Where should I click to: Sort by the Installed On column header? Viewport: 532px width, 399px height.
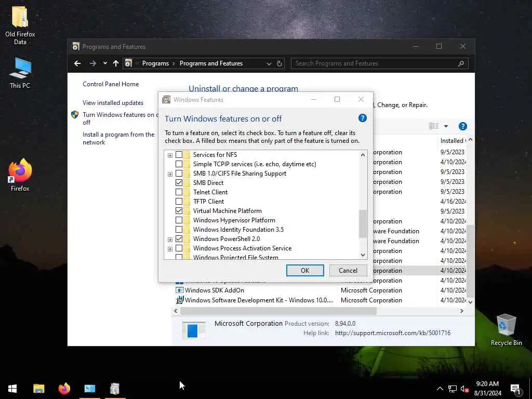[453, 140]
